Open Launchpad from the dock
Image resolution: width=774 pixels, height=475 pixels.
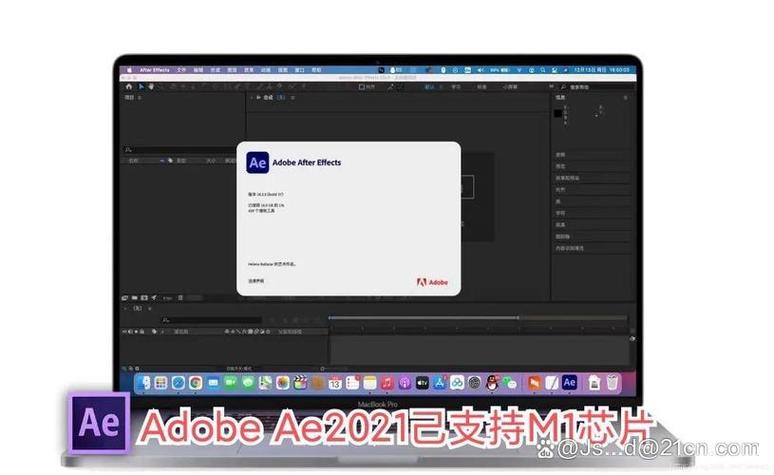(x=161, y=383)
